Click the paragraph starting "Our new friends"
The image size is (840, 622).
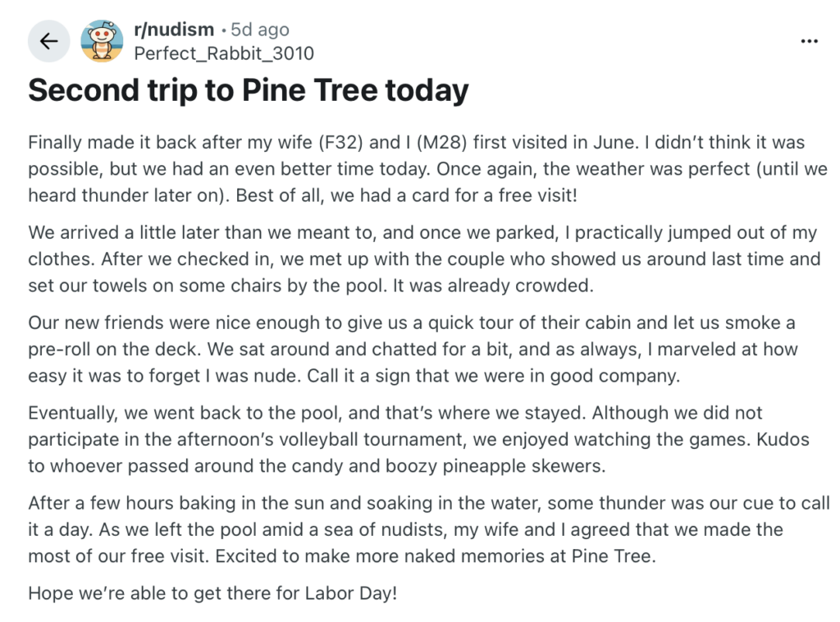point(413,350)
